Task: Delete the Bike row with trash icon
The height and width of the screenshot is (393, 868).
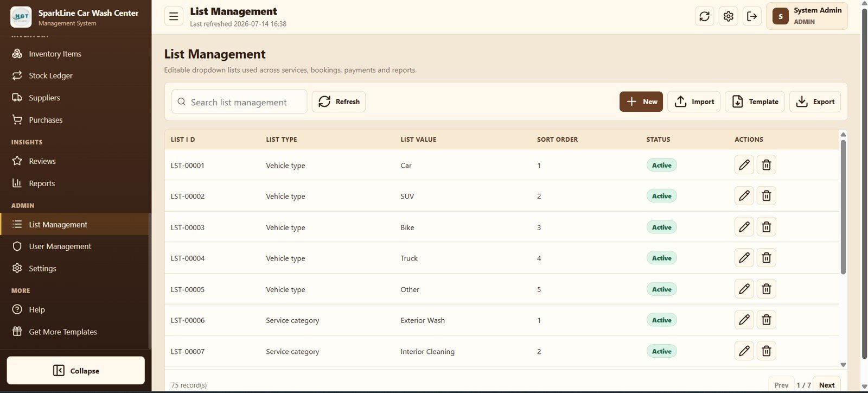Action: pos(766,226)
